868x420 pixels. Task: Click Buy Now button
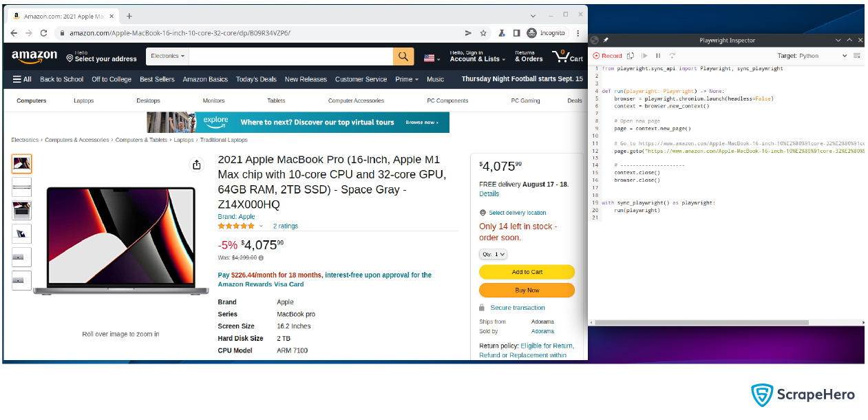527,291
